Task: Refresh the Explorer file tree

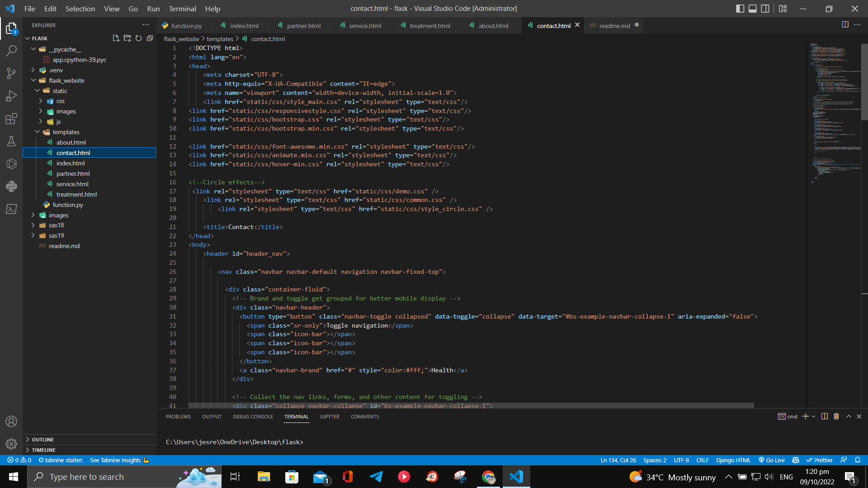Action: point(138,38)
